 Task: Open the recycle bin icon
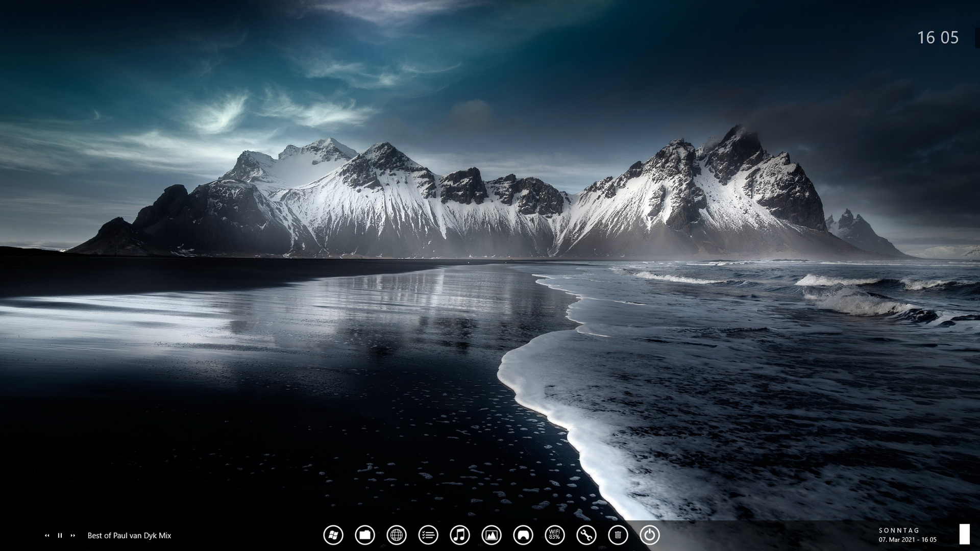pos(618,535)
